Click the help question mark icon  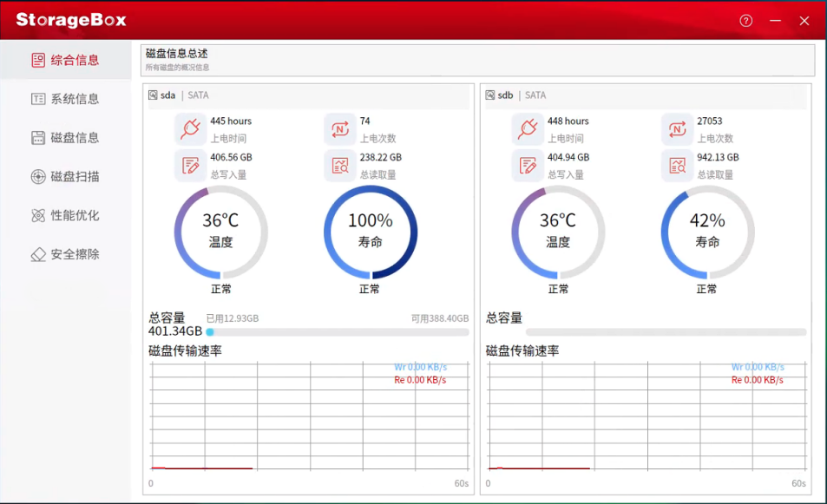coord(746,21)
